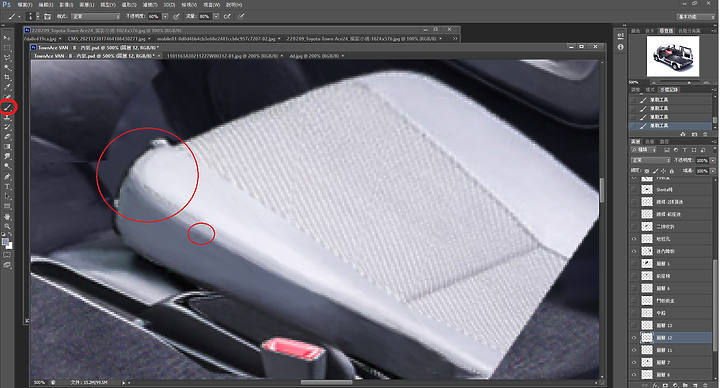Image resolution: width=720 pixels, height=388 pixels.
Task: Switch to Channels tab beside Layers
Action: point(649,141)
